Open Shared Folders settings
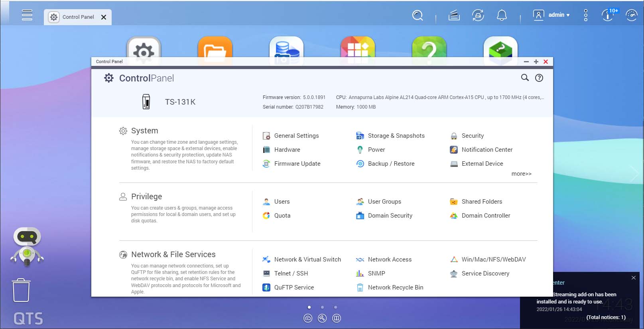 [476, 202]
